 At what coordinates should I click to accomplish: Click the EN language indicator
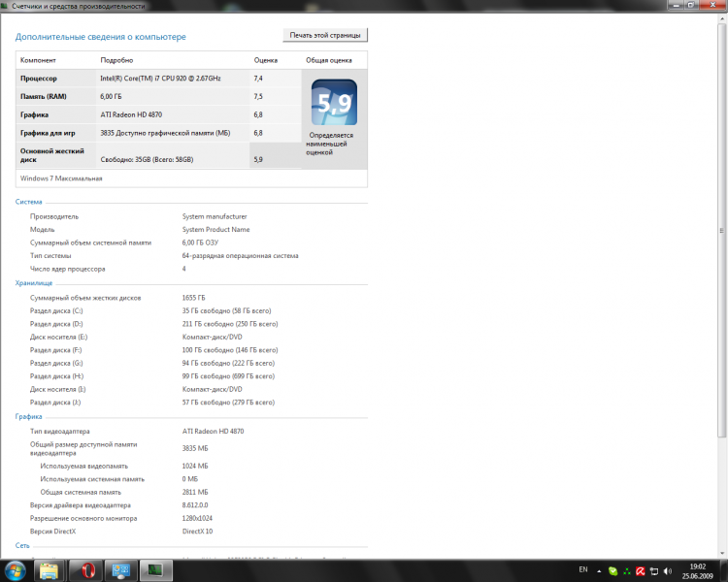[583, 569]
